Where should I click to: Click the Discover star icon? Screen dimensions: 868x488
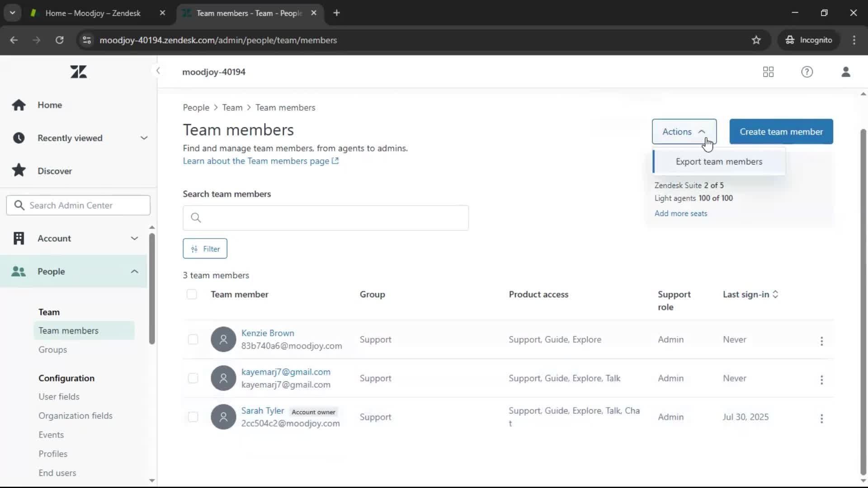(19, 170)
